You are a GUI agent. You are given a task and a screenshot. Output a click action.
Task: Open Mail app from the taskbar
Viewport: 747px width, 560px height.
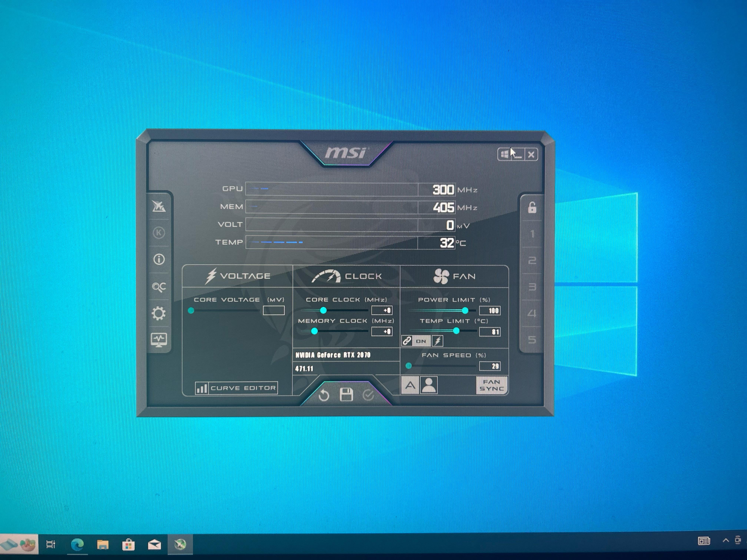[154, 544]
